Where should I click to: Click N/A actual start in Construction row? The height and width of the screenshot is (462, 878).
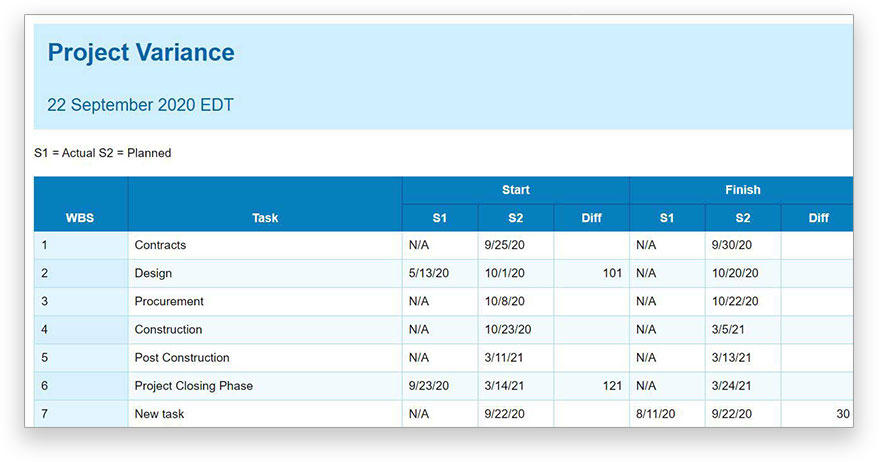(419, 329)
